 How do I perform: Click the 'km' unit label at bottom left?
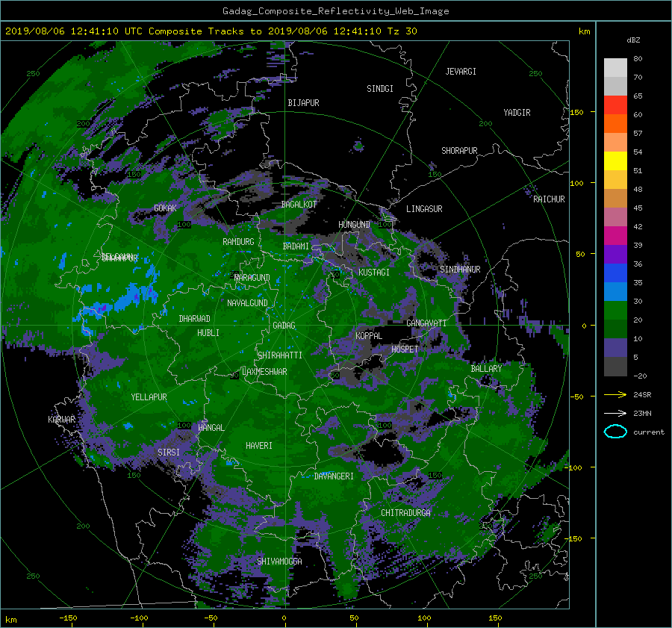10,620
